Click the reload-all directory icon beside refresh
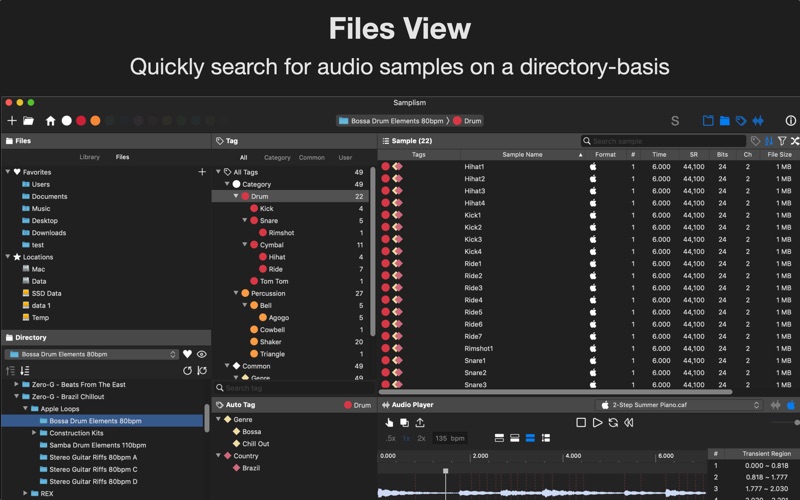 click(x=202, y=371)
